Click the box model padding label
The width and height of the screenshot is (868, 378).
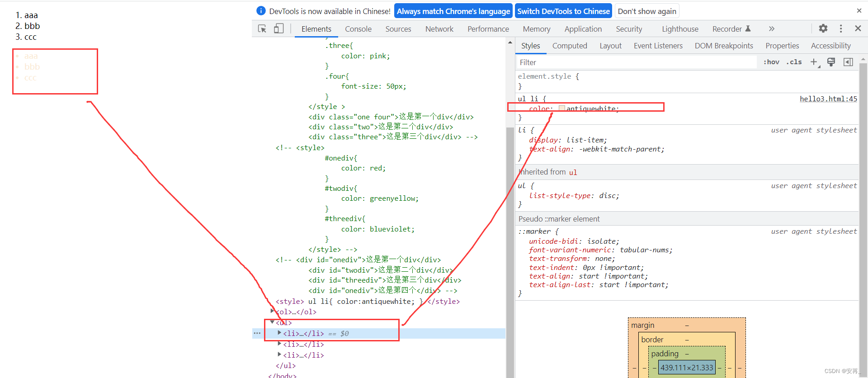point(665,354)
